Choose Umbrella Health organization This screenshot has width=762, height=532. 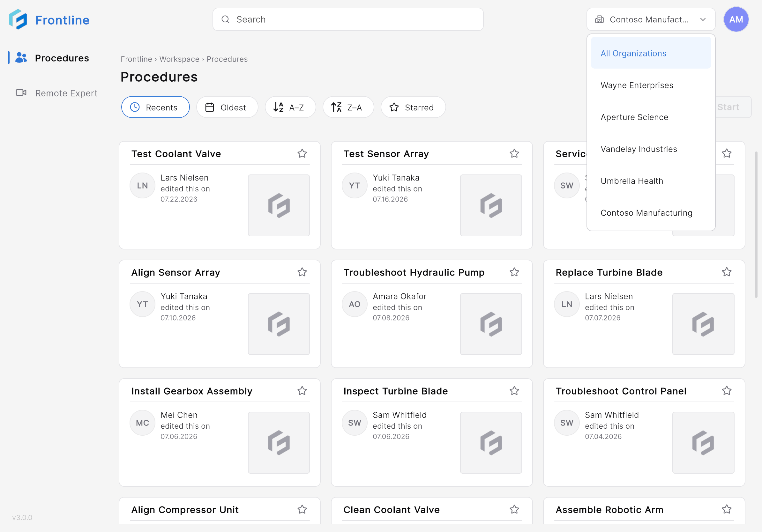[651, 181]
